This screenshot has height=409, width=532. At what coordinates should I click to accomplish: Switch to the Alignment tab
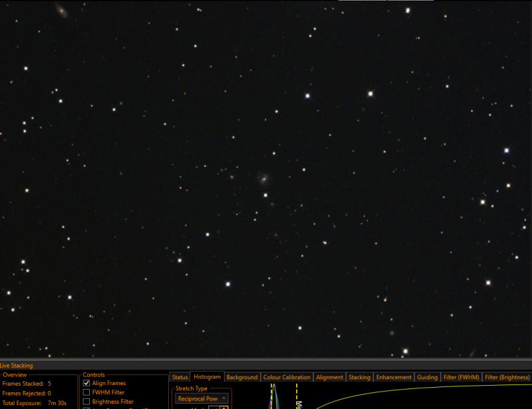(329, 377)
